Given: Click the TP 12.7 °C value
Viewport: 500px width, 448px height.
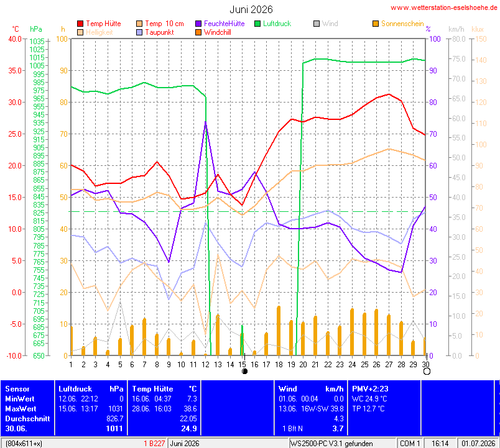Looking at the screenshot, I should (x=368, y=408).
